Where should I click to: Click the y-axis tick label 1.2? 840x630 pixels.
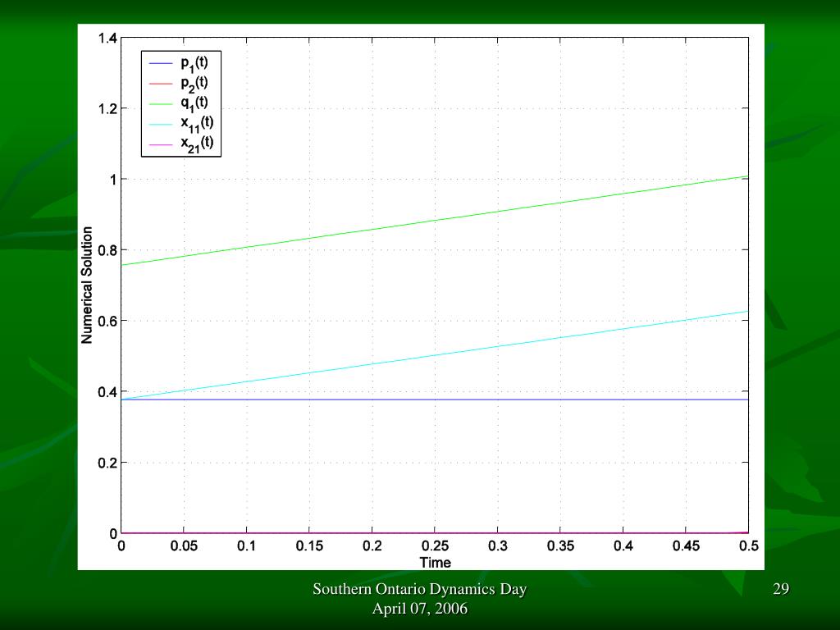pos(107,109)
